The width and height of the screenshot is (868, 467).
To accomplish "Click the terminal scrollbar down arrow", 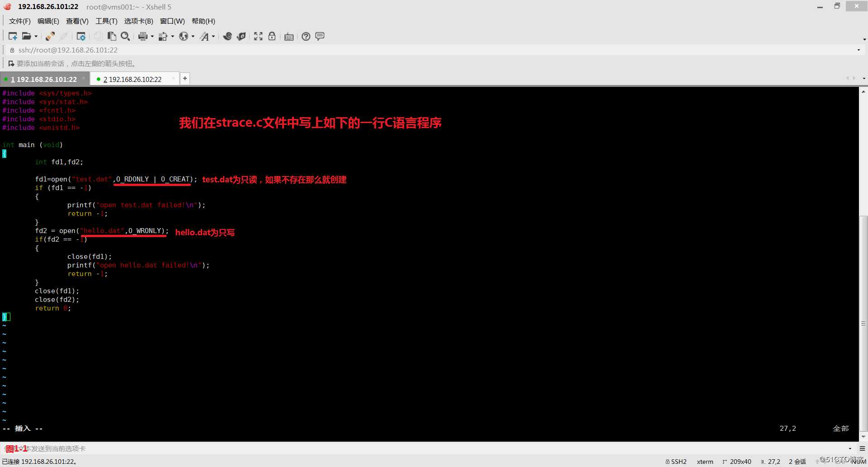I will pos(863,437).
